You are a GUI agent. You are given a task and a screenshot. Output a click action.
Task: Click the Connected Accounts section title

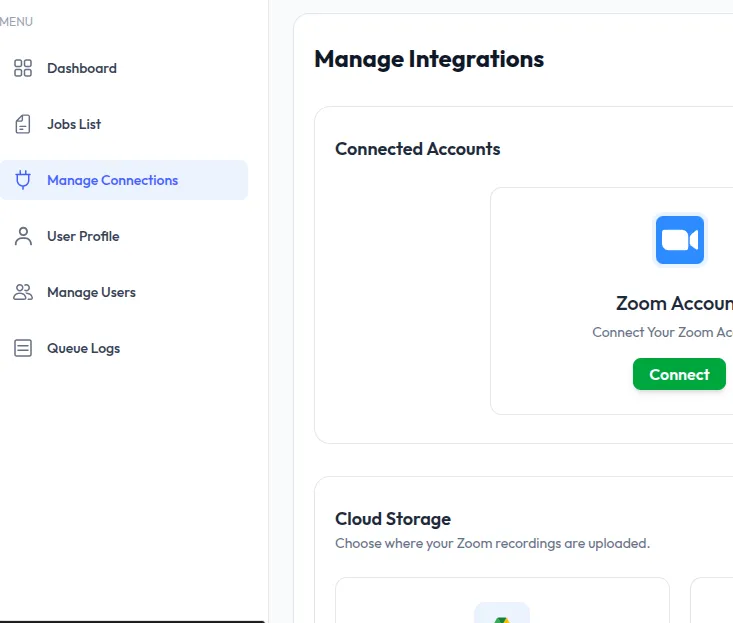point(417,149)
